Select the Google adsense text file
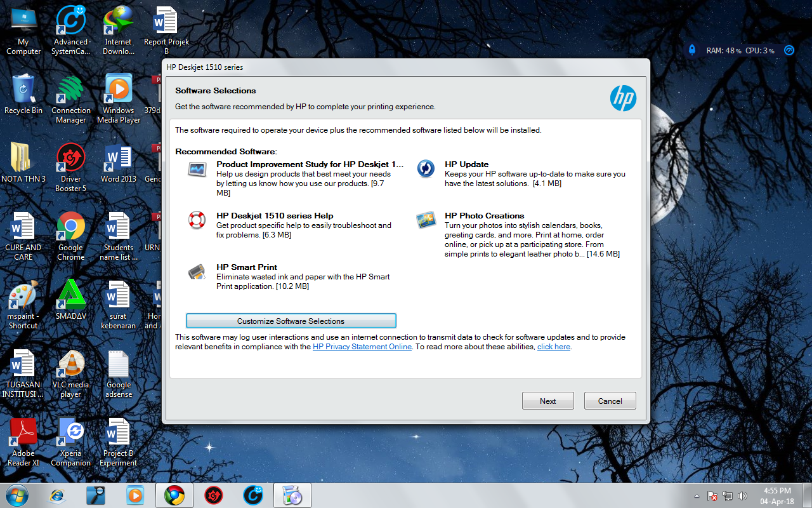 (119, 373)
